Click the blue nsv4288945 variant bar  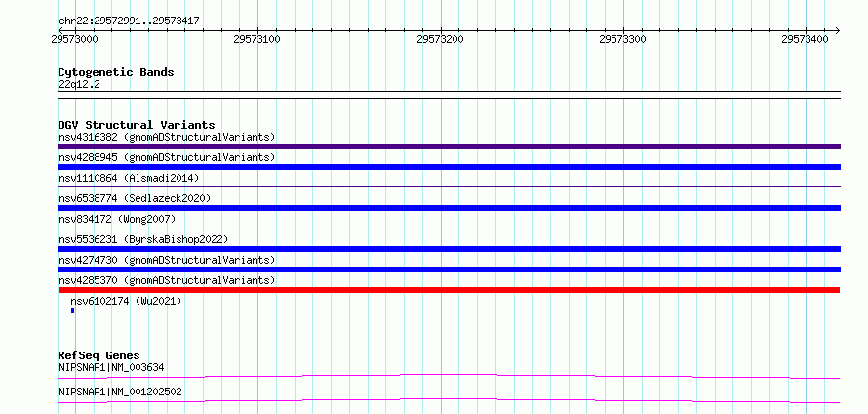coord(449,167)
